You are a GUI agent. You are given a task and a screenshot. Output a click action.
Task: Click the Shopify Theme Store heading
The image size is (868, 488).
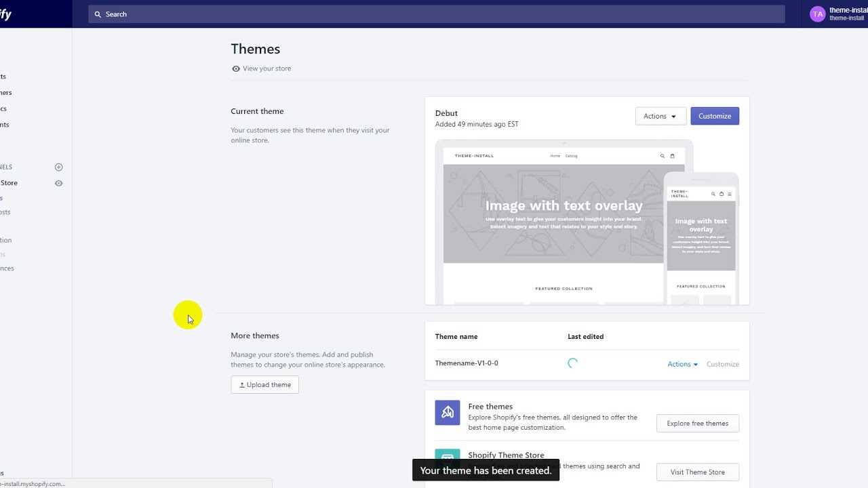[506, 455]
